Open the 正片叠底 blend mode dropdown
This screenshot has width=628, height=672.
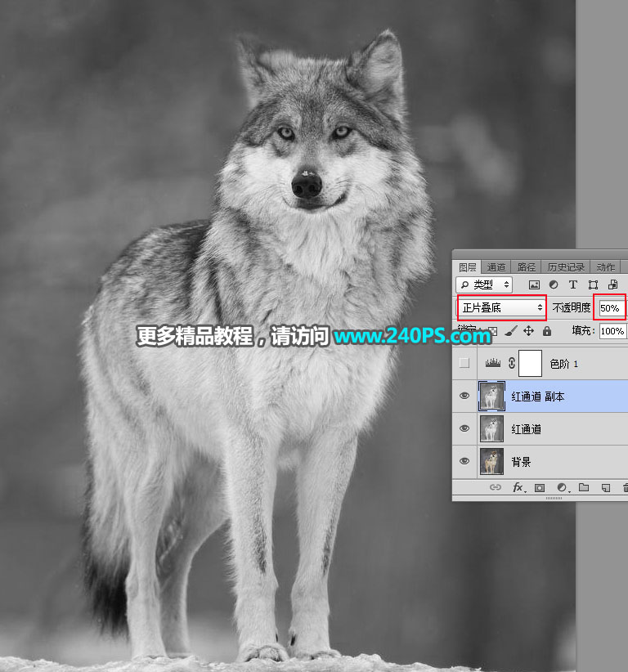501,307
